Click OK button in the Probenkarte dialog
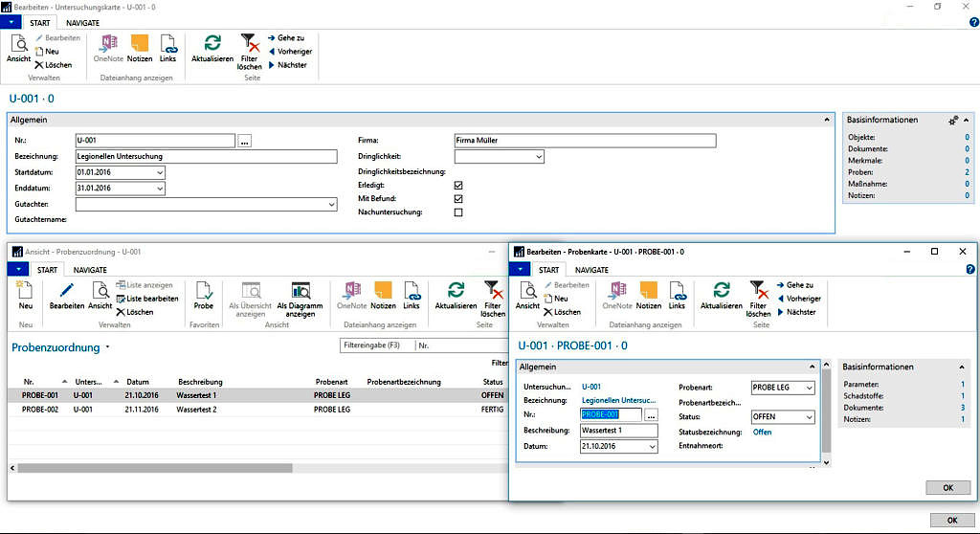Image resolution: width=980 pixels, height=534 pixels. click(x=947, y=488)
